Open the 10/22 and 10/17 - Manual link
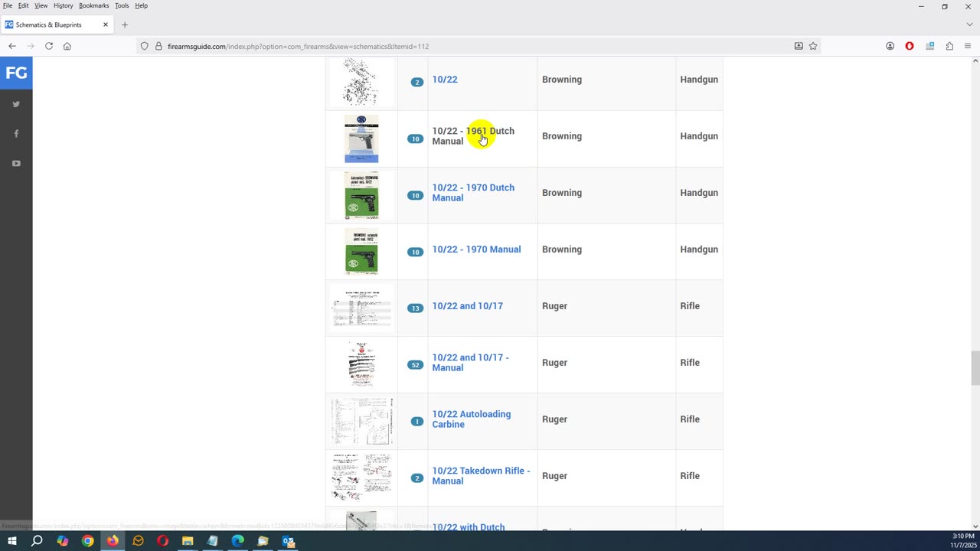This screenshot has width=980, height=551. tap(470, 363)
